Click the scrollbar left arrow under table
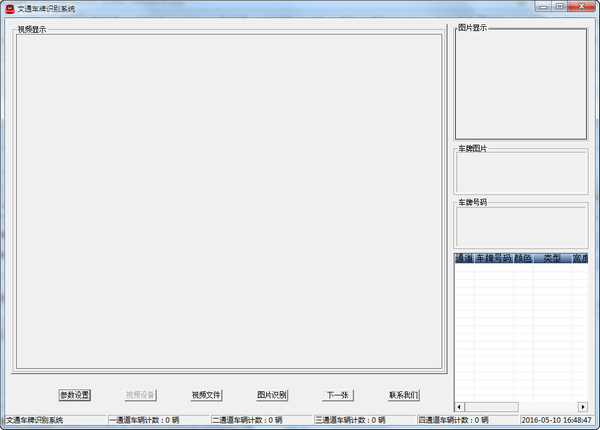The height and width of the screenshot is (430, 600). [459, 406]
